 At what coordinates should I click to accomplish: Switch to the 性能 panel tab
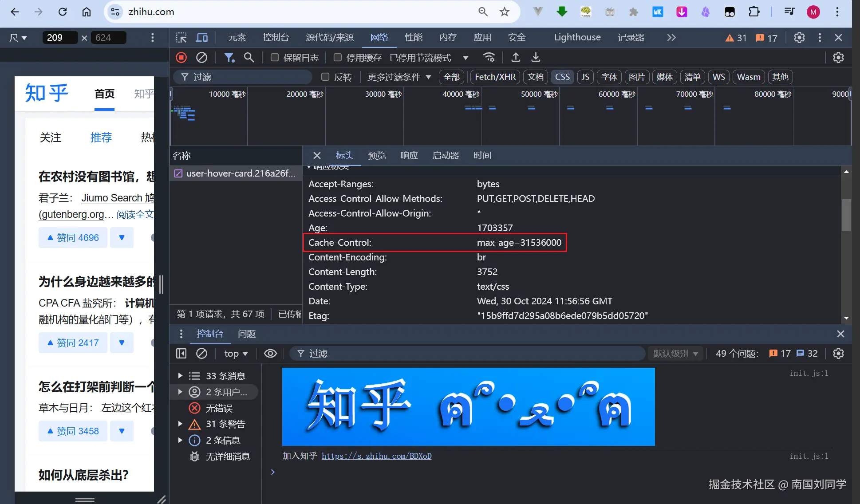point(413,38)
